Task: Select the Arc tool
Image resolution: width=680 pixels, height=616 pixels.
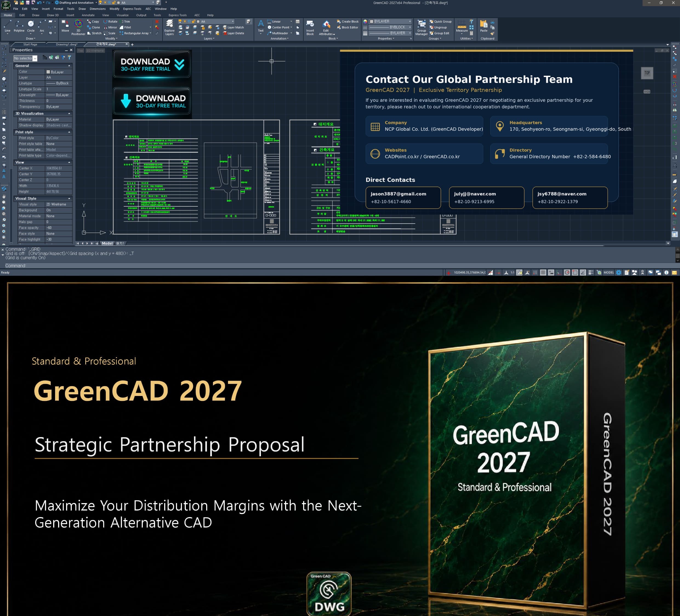Action: (x=42, y=26)
